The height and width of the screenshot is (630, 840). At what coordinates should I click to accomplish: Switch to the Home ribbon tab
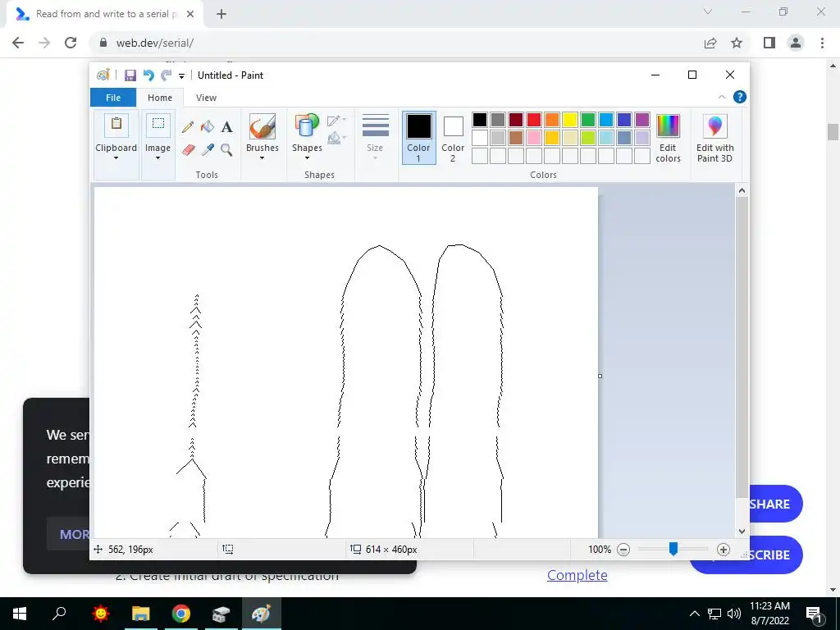tap(160, 98)
